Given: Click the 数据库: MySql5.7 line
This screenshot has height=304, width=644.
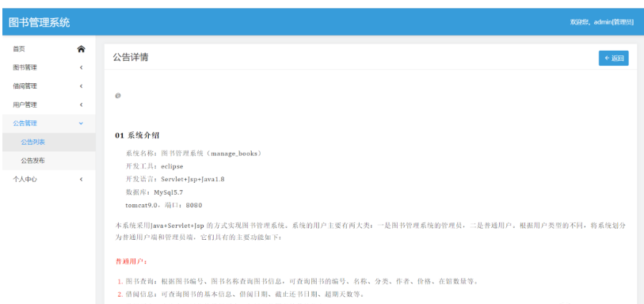Looking at the screenshot, I should [154, 192].
